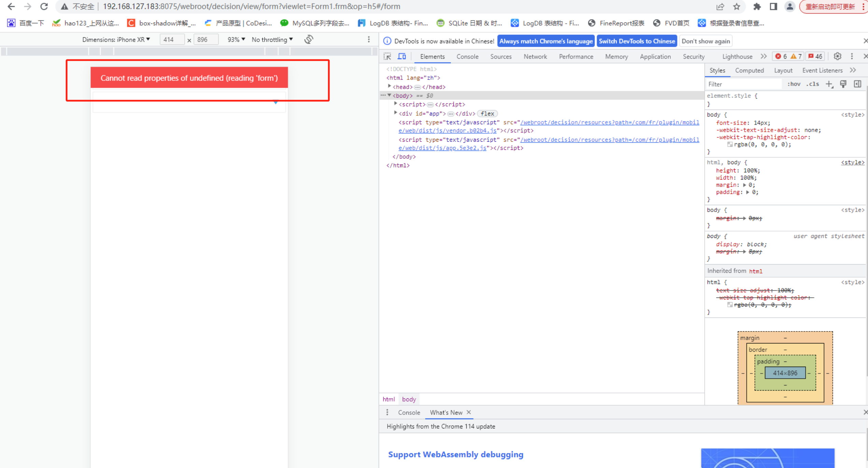Click the not-secure warning icon
868x468 pixels.
click(64, 6)
